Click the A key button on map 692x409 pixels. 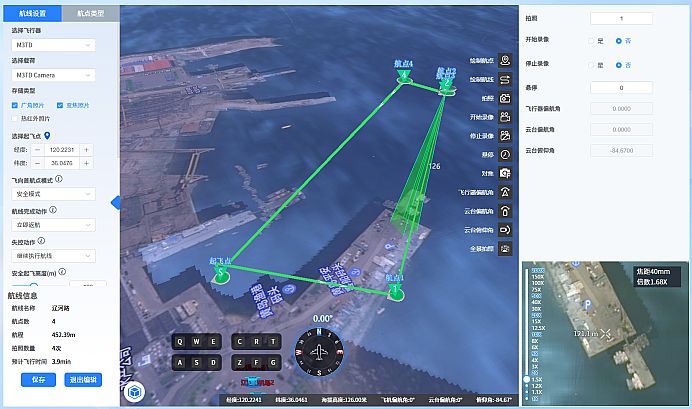(180, 363)
